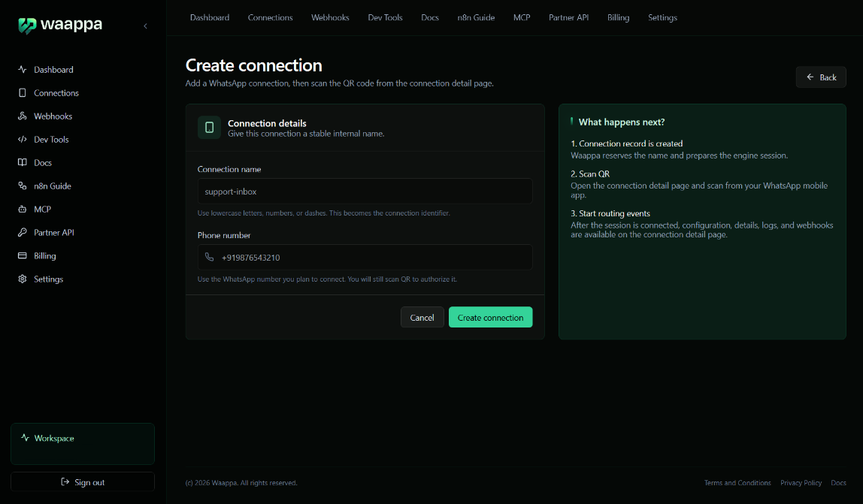
Task: Click the Back button label
Action: click(828, 77)
